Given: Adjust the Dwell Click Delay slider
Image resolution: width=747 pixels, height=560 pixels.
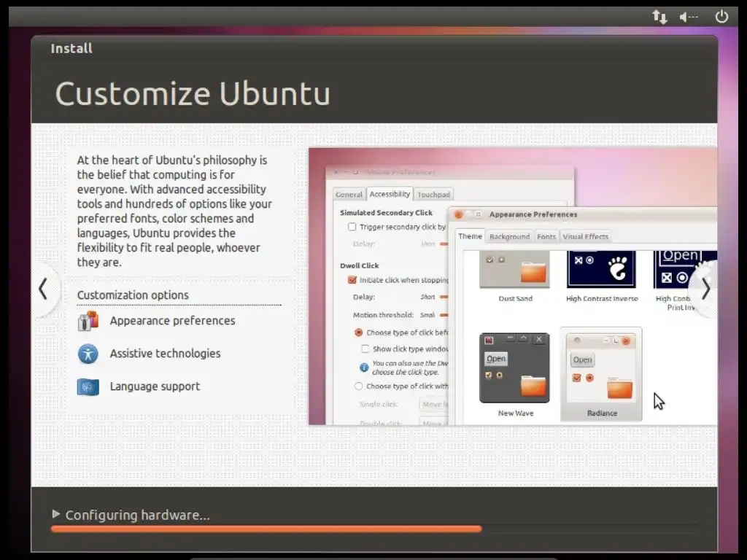Looking at the screenshot, I should [x=444, y=297].
